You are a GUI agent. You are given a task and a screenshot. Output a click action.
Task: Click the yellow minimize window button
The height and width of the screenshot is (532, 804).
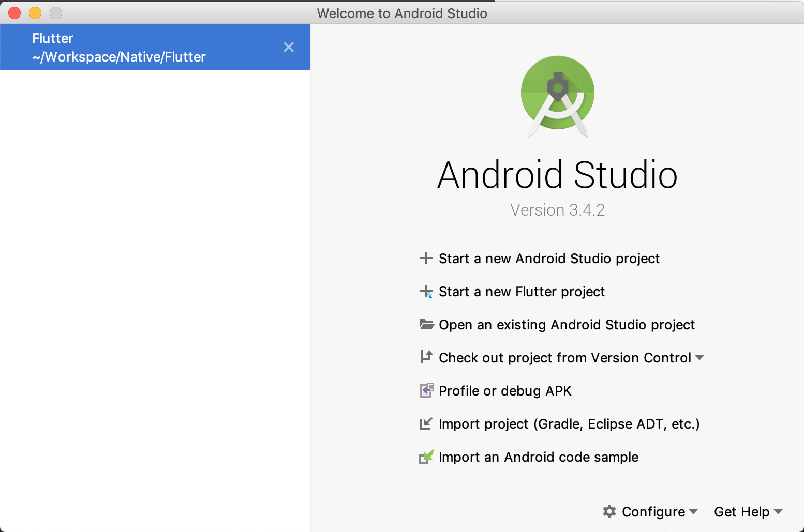[35, 13]
